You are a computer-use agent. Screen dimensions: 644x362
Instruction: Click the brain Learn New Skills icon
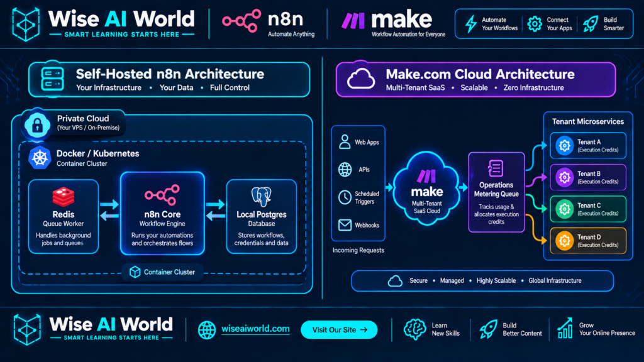pyautogui.click(x=414, y=329)
